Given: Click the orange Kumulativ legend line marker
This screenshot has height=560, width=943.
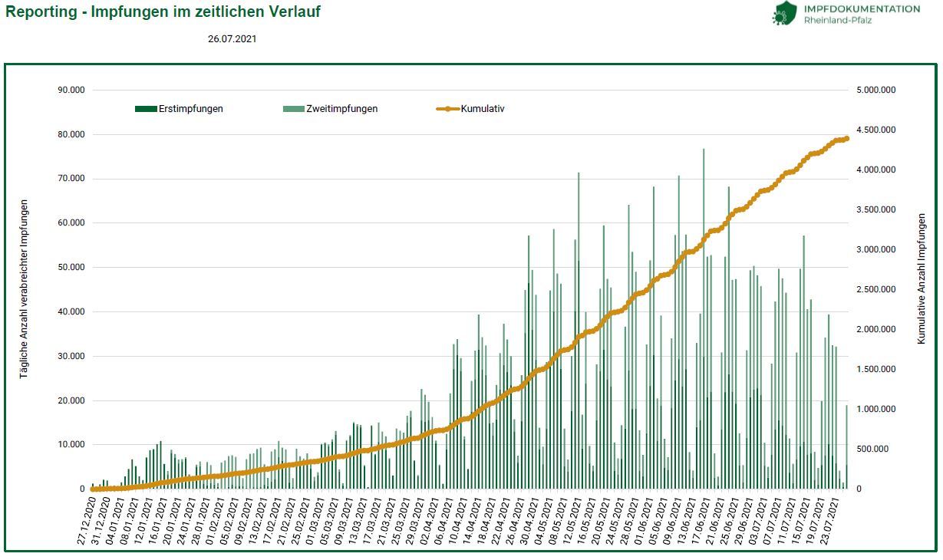Looking at the screenshot, I should pyautogui.click(x=447, y=109).
